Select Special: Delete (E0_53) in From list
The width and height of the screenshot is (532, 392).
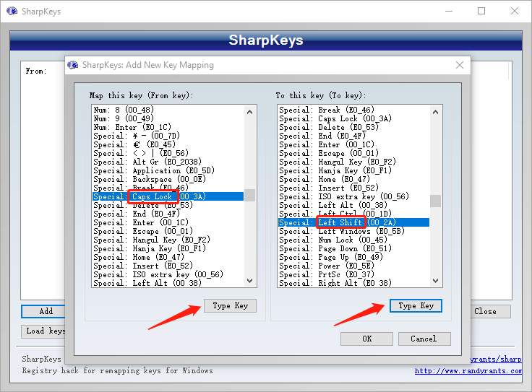[x=168, y=205]
